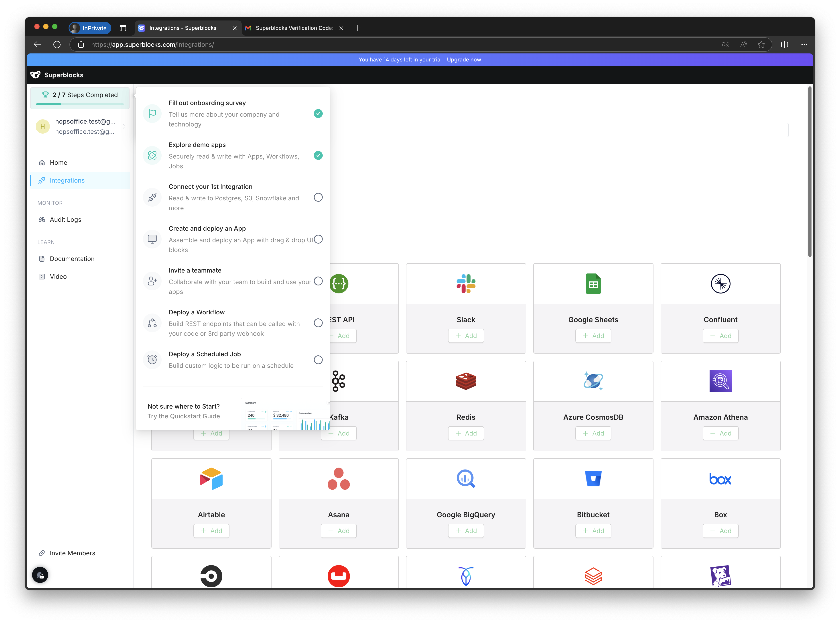Go back with browser back arrow
Screen dimensions: 840x623
(x=37, y=45)
